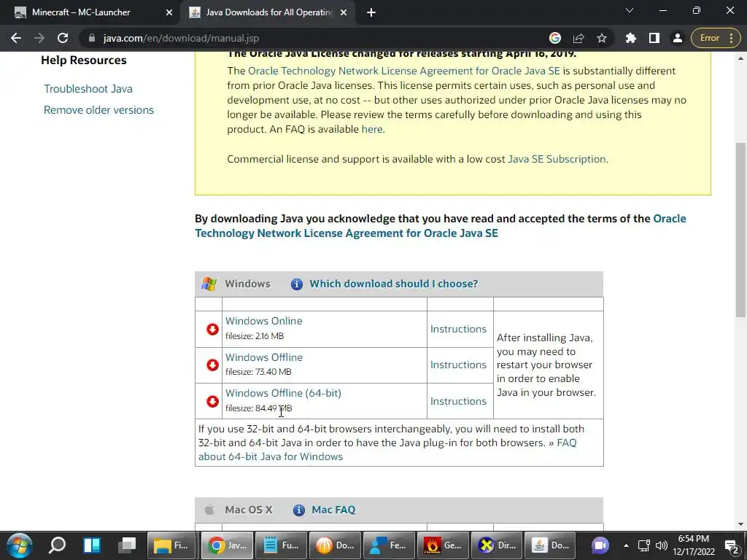Click red download icon for Windows Offline (64-bit)

(x=212, y=401)
